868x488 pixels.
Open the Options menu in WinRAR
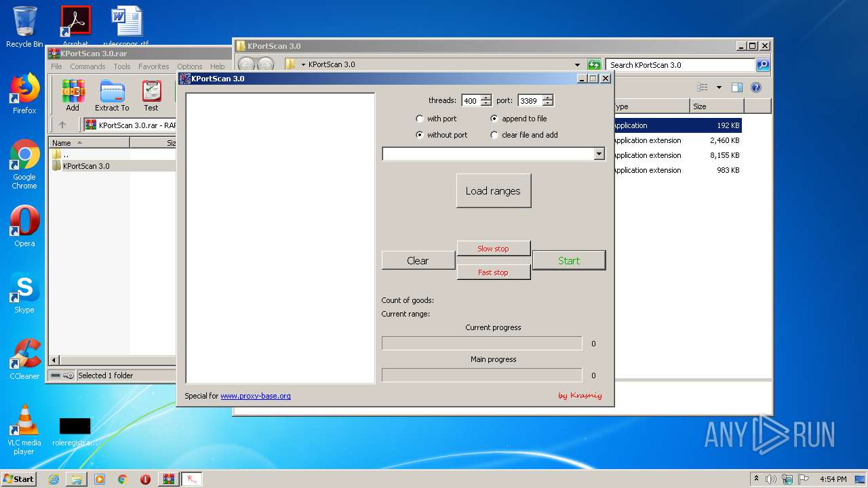[x=190, y=66]
